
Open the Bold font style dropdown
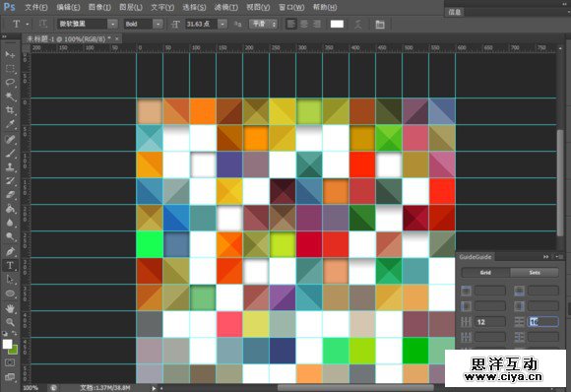tap(158, 24)
